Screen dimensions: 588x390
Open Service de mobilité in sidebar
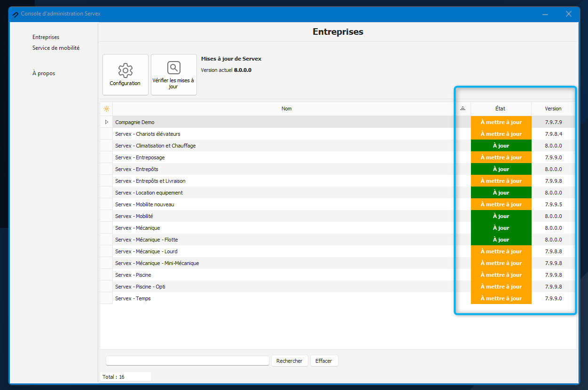pos(55,48)
